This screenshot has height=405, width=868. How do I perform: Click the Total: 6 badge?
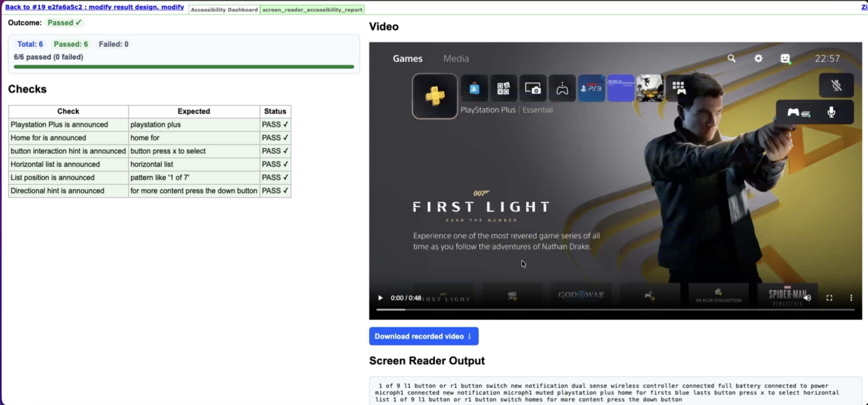click(30, 44)
